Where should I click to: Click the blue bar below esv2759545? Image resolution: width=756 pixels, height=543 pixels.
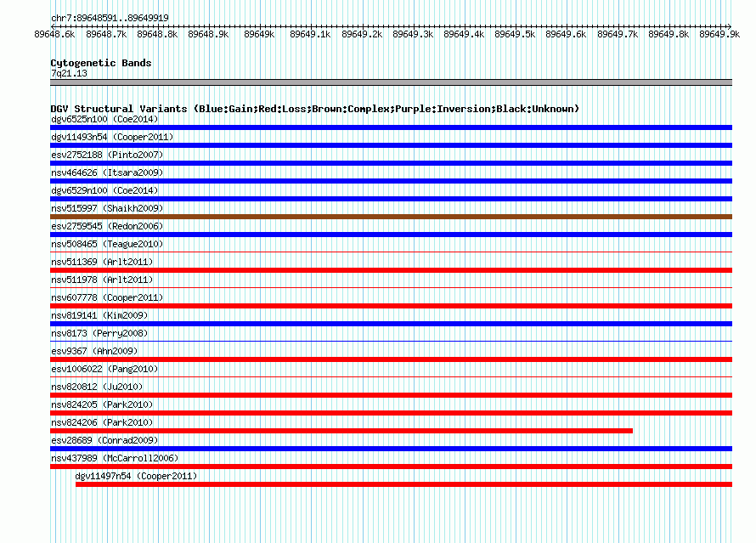click(391, 235)
